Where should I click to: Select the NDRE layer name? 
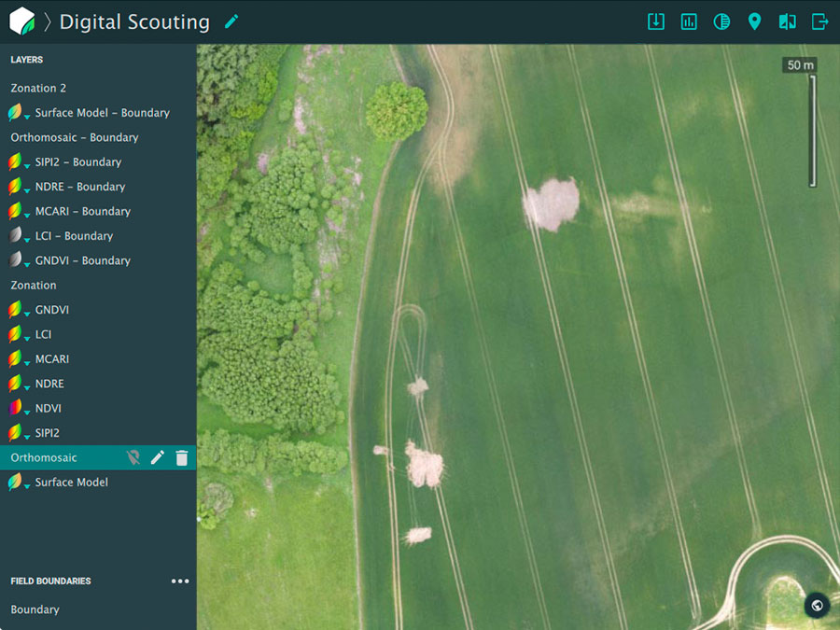click(49, 384)
